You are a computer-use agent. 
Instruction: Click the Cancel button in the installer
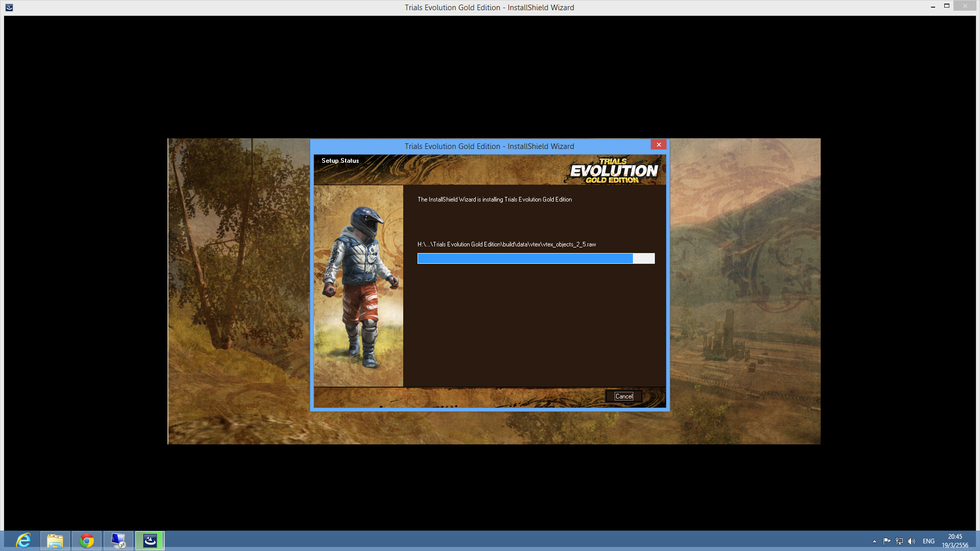tap(623, 396)
